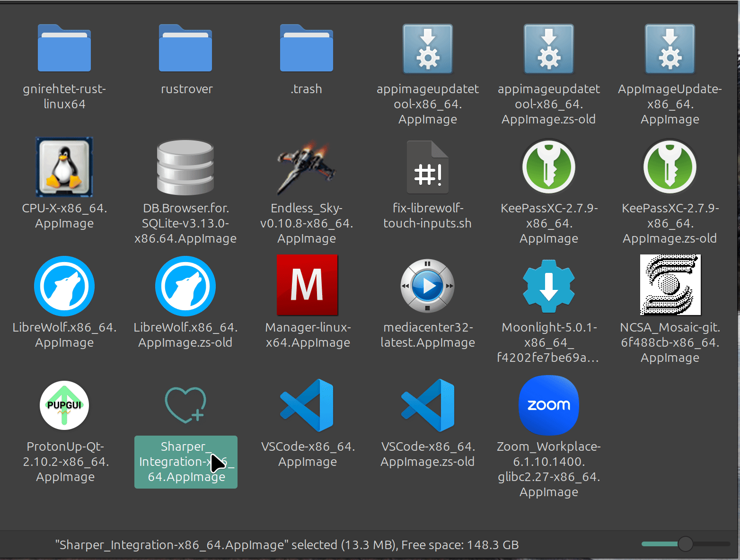
Task: Select the NCSA_Mosaic pixelated globe icon
Action: [670, 285]
